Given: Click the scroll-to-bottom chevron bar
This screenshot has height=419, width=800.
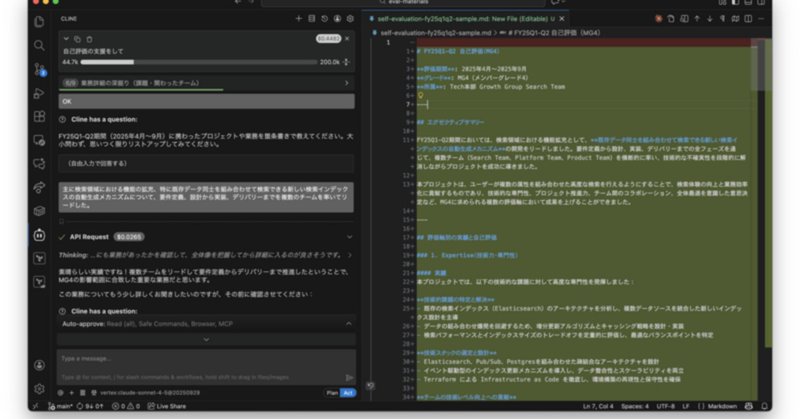Looking at the screenshot, I should (x=206, y=339).
